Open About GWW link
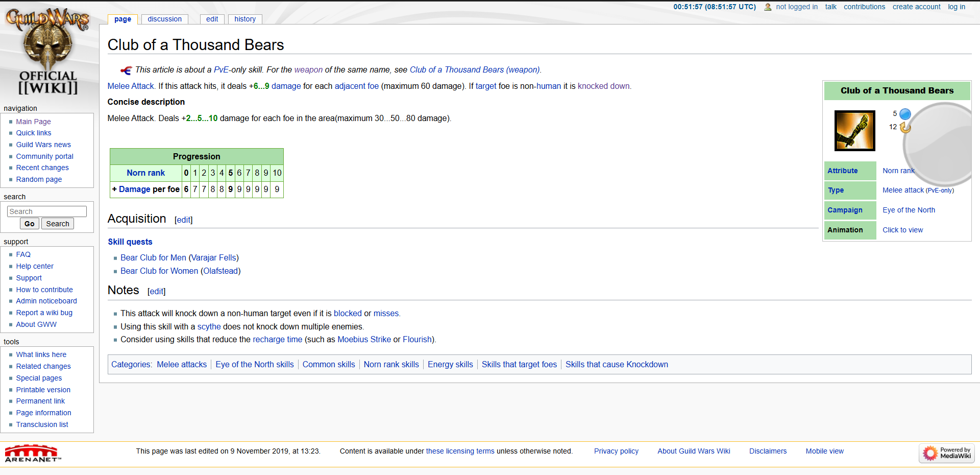 point(36,324)
